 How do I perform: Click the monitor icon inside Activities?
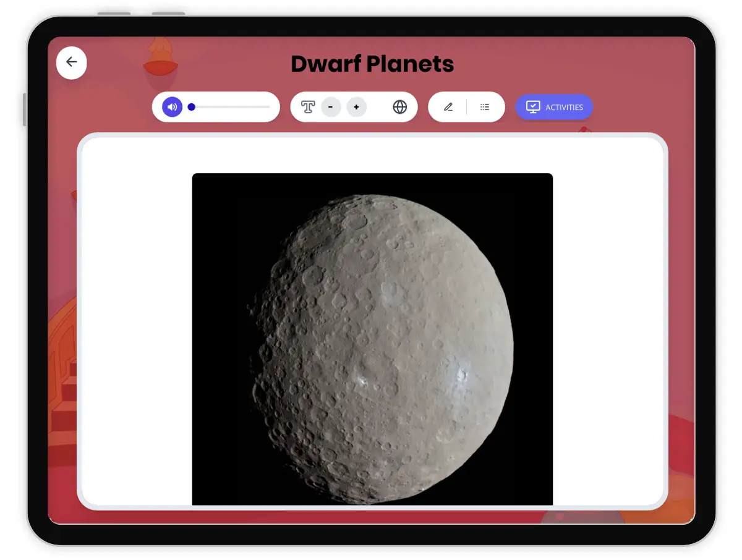pyautogui.click(x=533, y=107)
